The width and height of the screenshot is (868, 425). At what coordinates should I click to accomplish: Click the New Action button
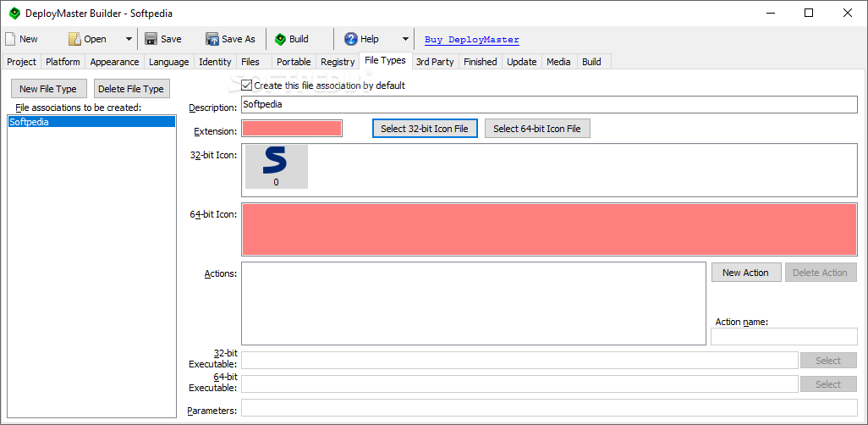click(745, 272)
